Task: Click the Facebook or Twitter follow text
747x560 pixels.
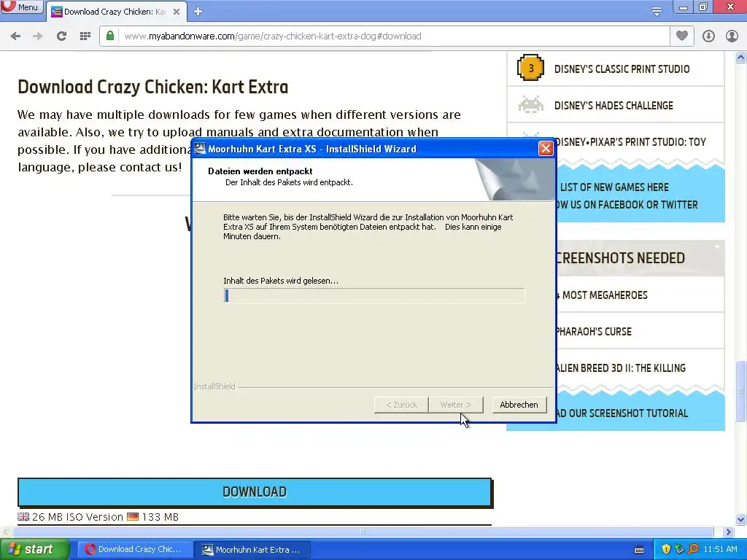Action: pos(627,205)
